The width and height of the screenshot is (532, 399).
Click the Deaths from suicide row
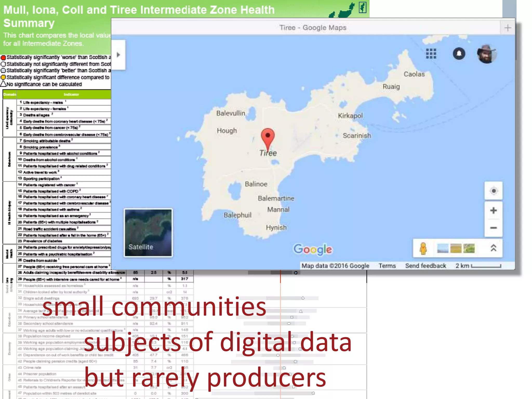click(64, 260)
